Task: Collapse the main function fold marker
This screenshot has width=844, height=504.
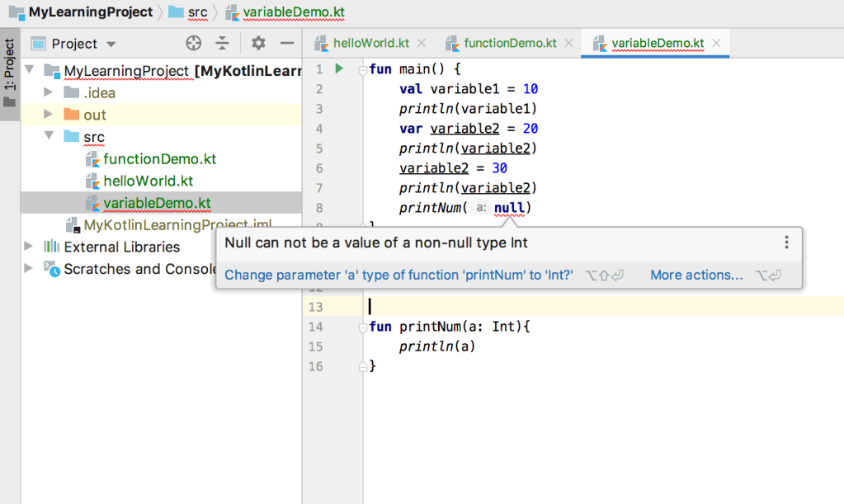Action: pyautogui.click(x=362, y=70)
